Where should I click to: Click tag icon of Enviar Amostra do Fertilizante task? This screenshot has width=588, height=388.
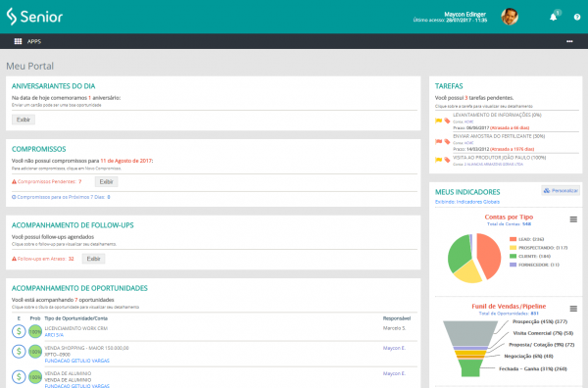[x=447, y=142]
